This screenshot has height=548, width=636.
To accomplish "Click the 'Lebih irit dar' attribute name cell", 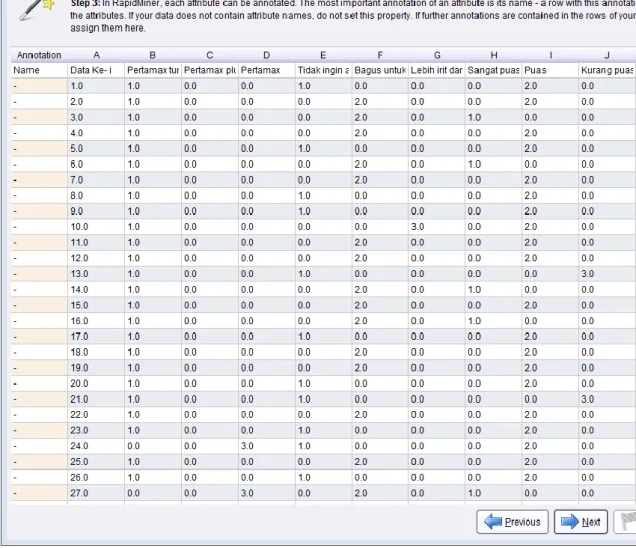I will point(437,70).
